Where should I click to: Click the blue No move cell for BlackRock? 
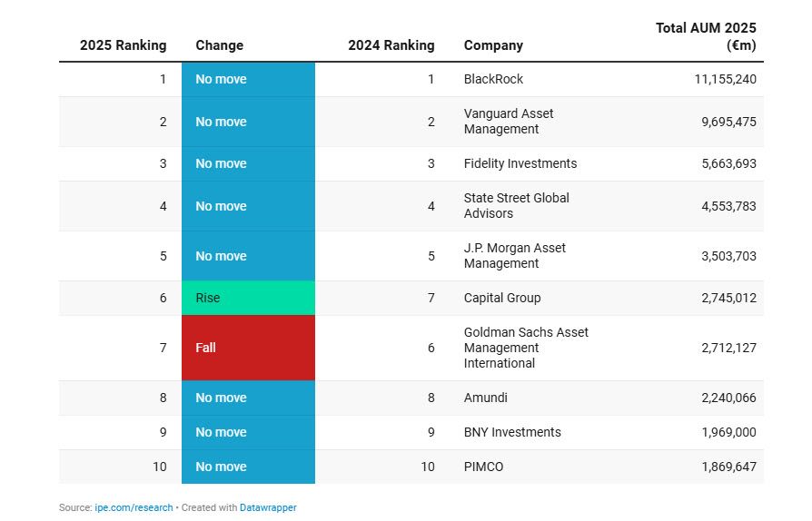(248, 79)
